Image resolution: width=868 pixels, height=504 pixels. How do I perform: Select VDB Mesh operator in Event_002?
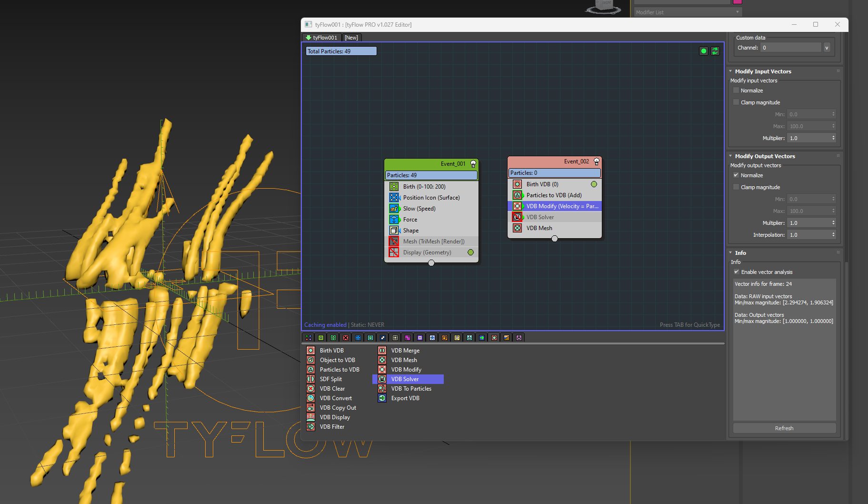tap(555, 228)
